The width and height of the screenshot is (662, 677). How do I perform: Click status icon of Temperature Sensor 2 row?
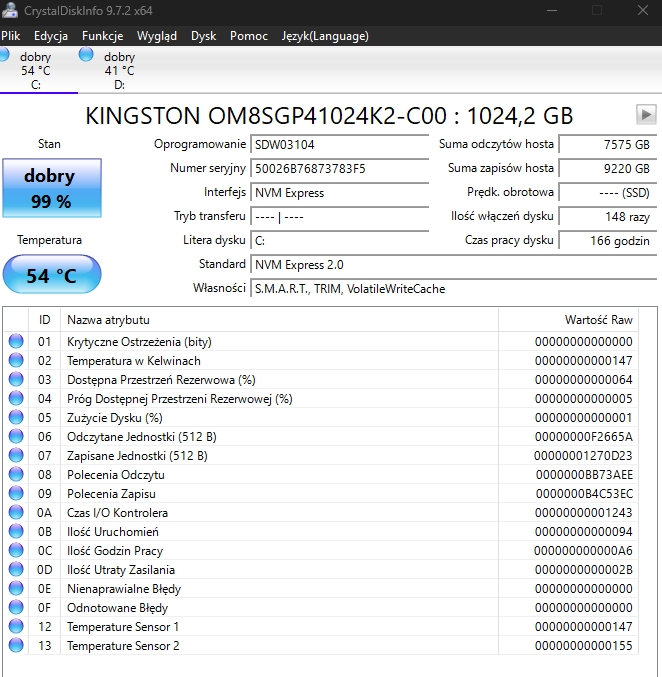click(x=16, y=646)
